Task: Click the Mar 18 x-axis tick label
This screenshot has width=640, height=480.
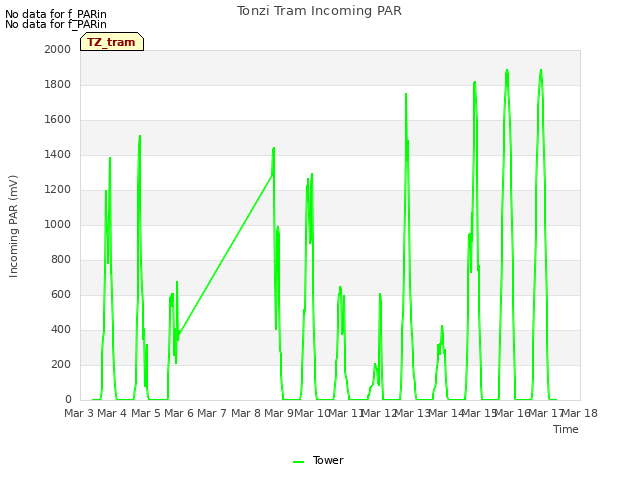Action: pyautogui.click(x=579, y=413)
